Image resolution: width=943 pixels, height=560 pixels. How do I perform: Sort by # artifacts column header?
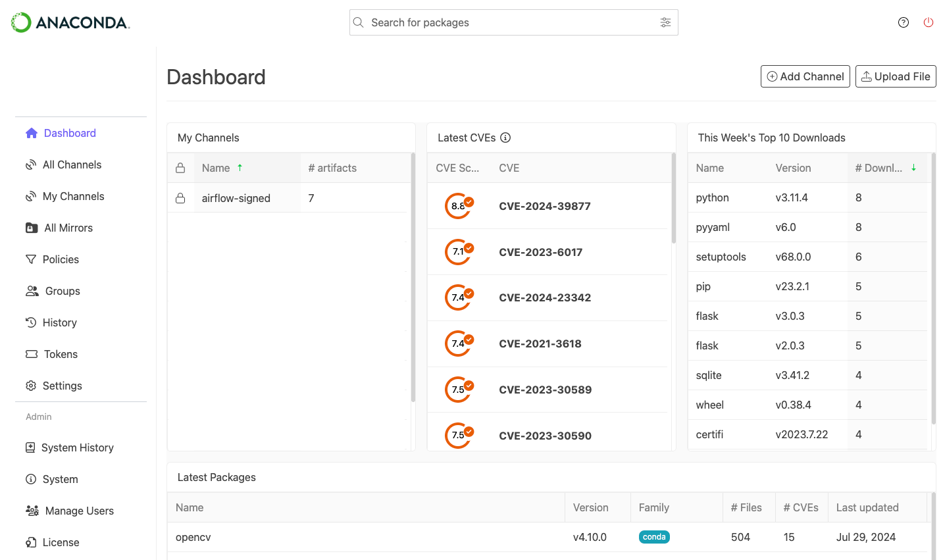point(332,168)
